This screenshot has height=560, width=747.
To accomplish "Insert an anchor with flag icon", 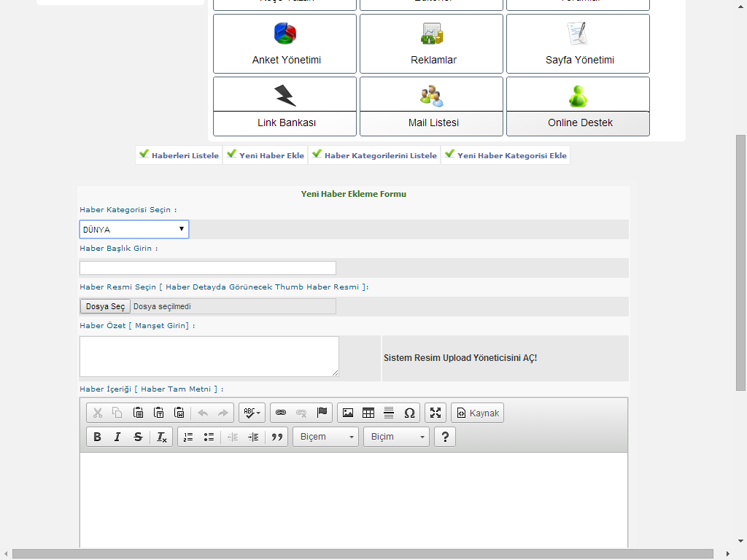I will point(322,413).
